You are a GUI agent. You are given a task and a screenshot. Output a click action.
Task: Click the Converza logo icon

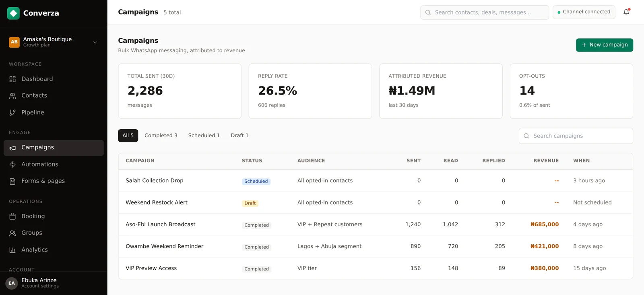(x=13, y=13)
